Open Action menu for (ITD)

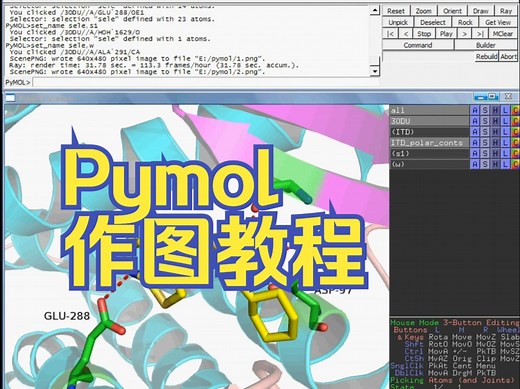[475, 132]
